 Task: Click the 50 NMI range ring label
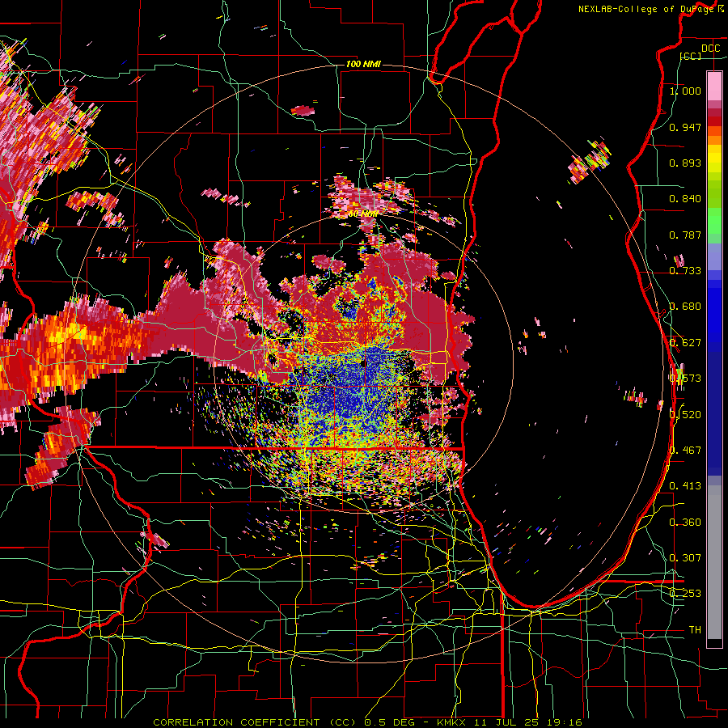click(362, 214)
